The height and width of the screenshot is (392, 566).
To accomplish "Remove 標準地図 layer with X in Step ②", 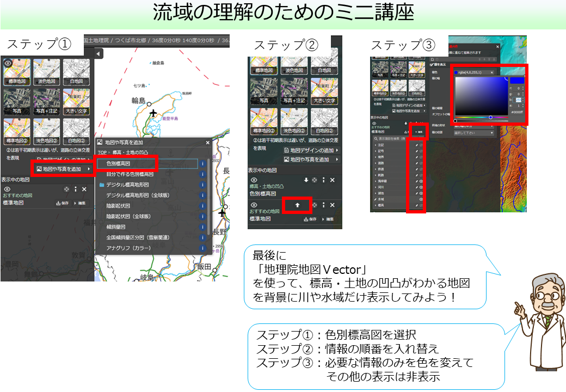I will click(333, 205).
